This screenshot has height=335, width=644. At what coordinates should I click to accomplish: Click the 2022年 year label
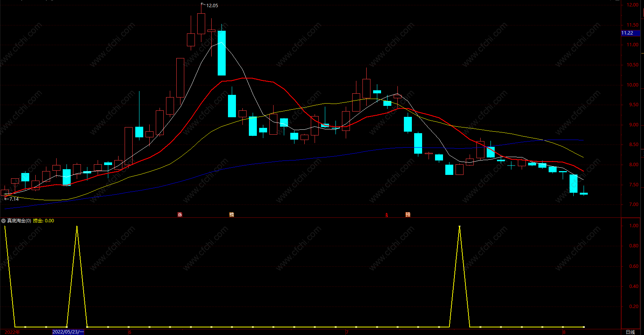point(12,332)
